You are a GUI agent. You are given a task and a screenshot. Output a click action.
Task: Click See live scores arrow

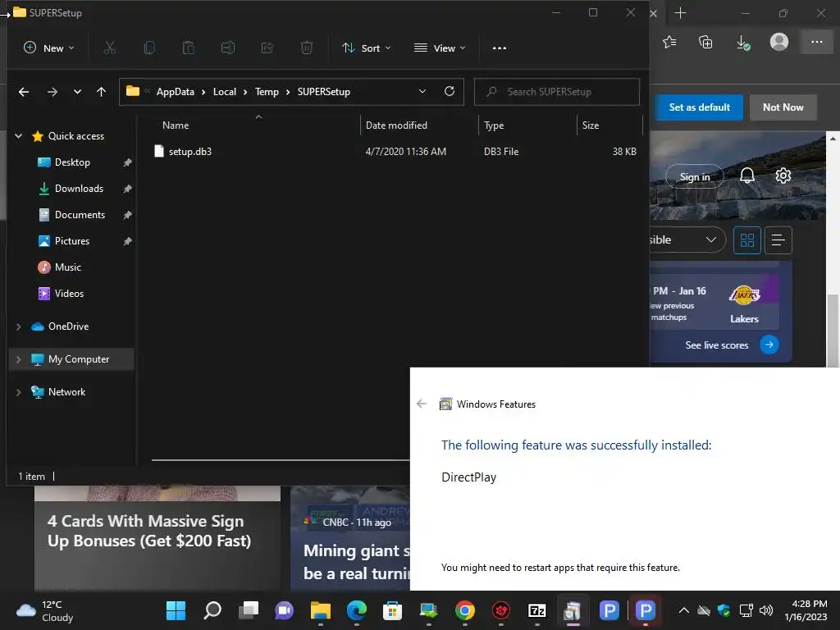(769, 345)
